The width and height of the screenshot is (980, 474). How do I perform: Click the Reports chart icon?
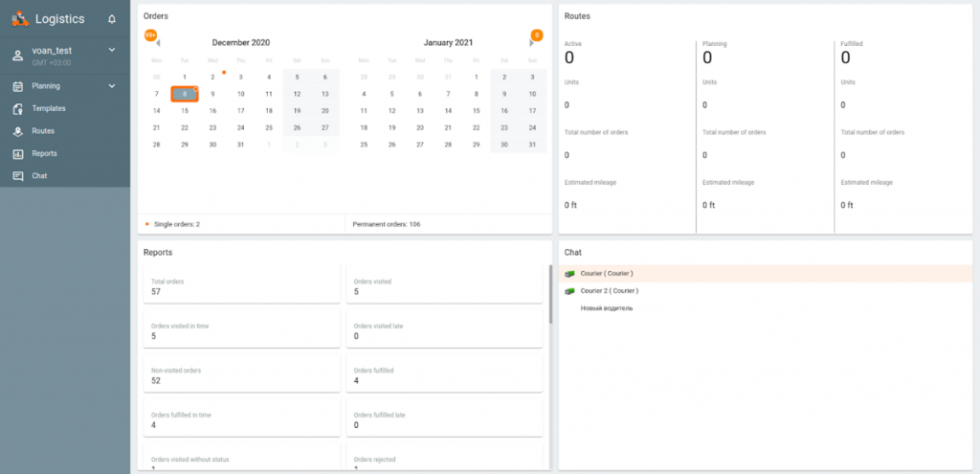(x=17, y=153)
